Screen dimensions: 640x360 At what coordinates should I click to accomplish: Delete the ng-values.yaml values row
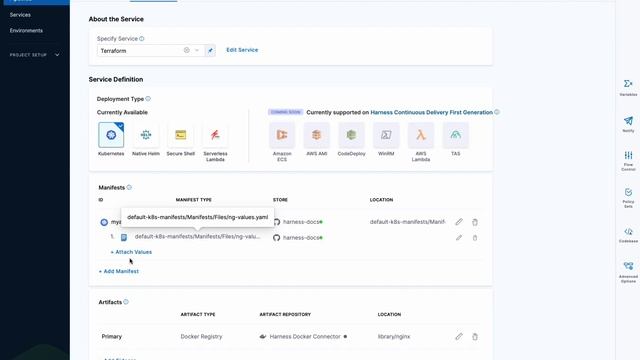[x=475, y=238]
